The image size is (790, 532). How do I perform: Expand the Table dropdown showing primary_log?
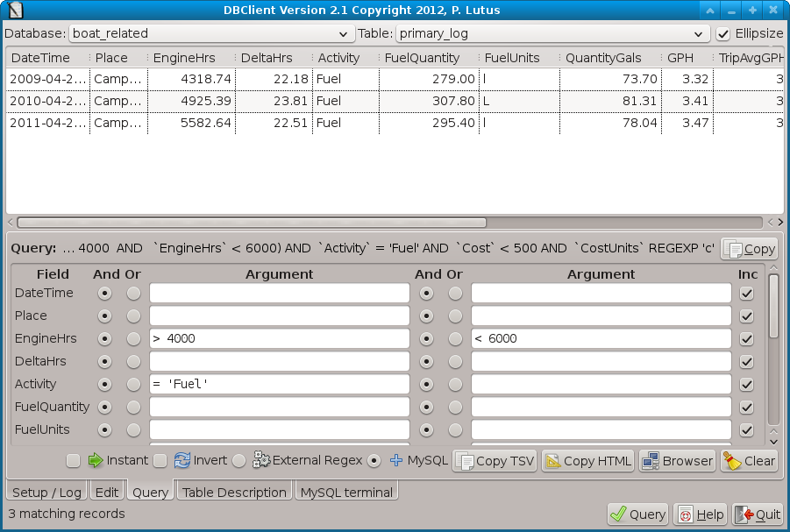pos(552,34)
